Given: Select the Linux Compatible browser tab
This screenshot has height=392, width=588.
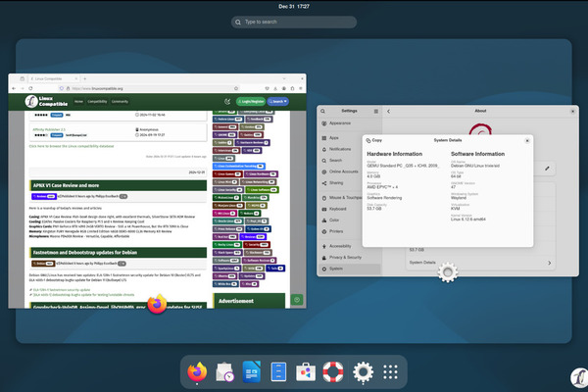Looking at the screenshot, I should click(54, 78).
